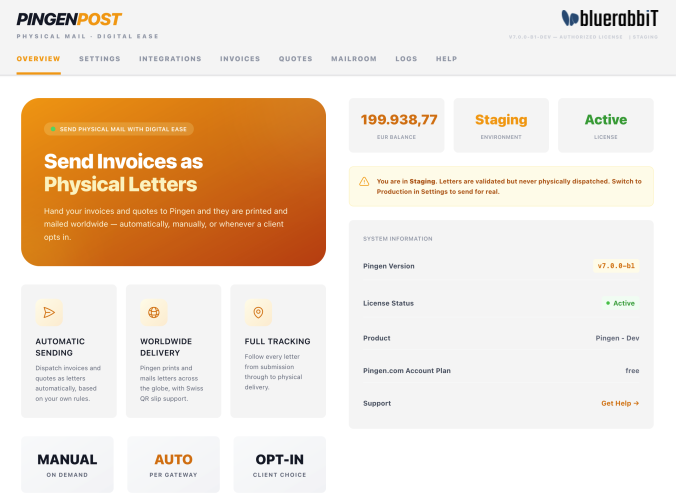Click the 'Send physical mail with digital ease' pill

pyautogui.click(x=119, y=129)
